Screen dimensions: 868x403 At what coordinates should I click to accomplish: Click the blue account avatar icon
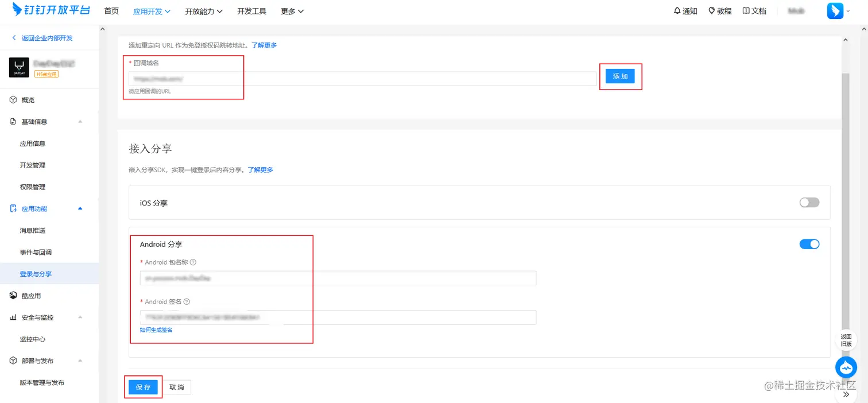pyautogui.click(x=835, y=11)
